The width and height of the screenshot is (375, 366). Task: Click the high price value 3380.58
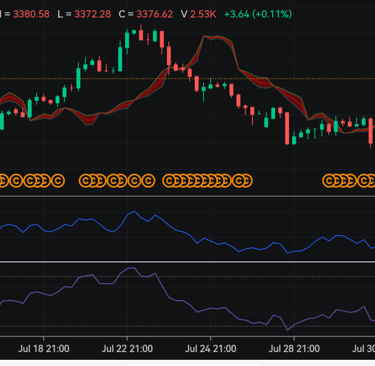[31, 14]
